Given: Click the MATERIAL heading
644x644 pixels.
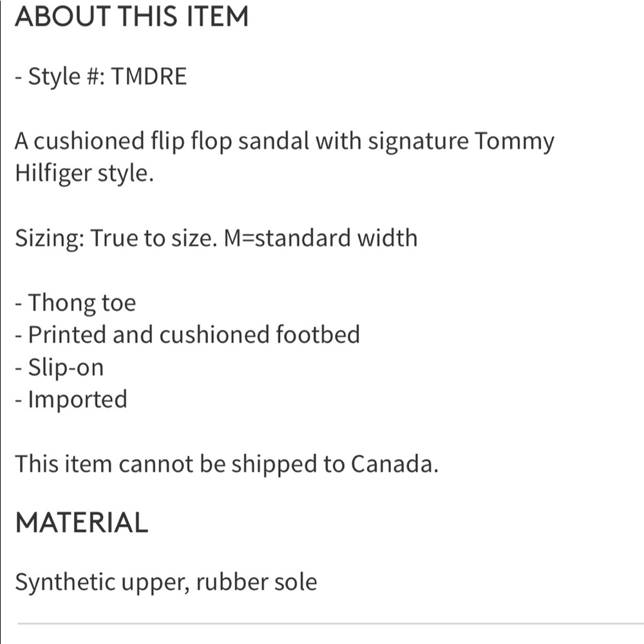Looking at the screenshot, I should click(x=81, y=523).
